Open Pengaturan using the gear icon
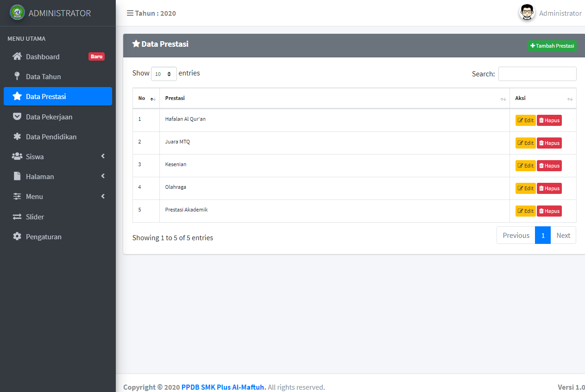 click(15, 236)
